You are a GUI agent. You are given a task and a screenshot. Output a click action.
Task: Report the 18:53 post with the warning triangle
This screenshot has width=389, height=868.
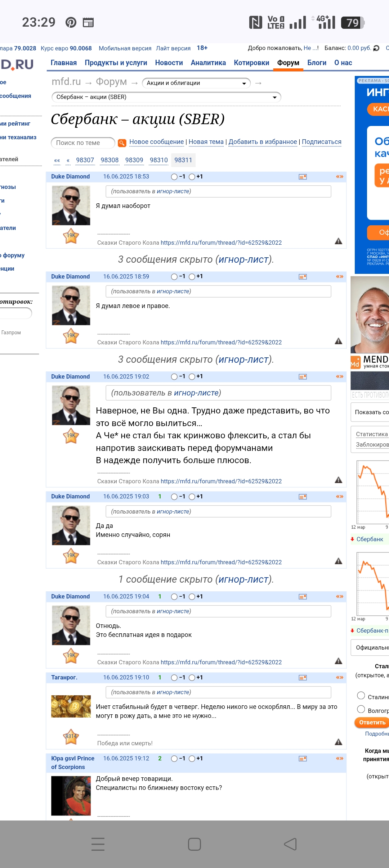coord(339,241)
